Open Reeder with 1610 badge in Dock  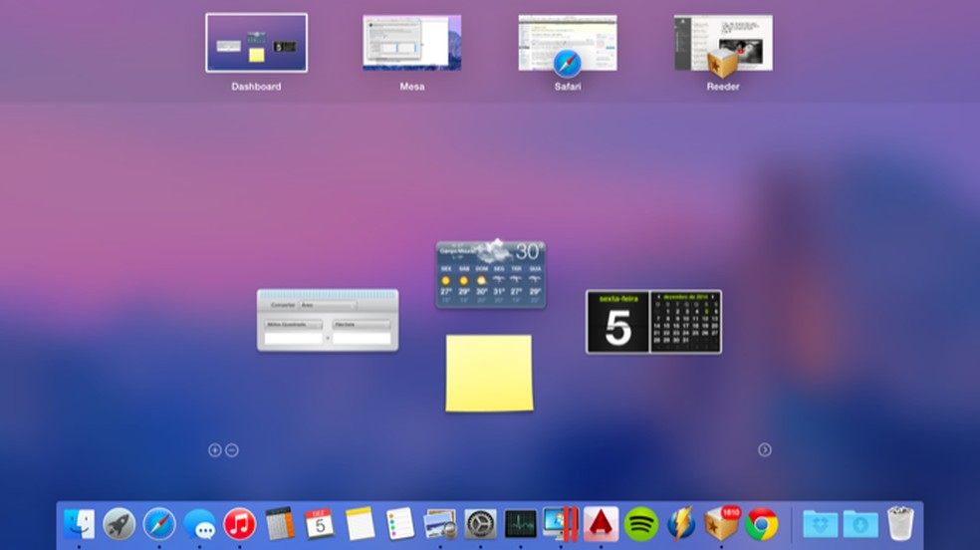pos(721,523)
